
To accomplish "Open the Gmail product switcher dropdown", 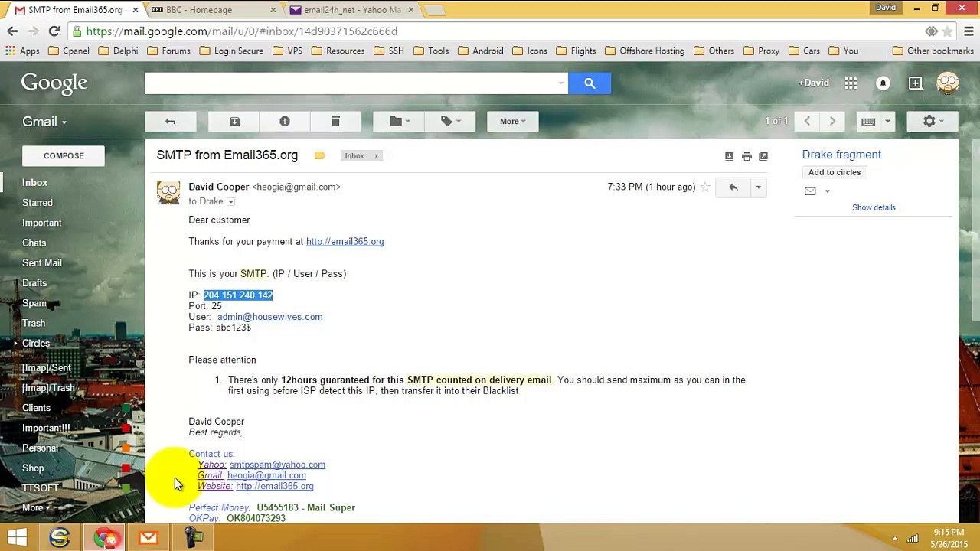I will pos(44,122).
